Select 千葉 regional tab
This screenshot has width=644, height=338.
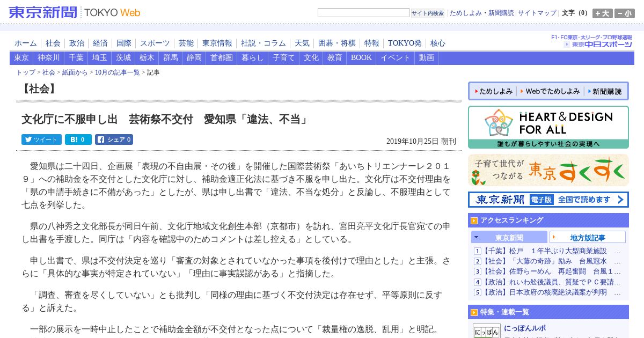tap(76, 58)
